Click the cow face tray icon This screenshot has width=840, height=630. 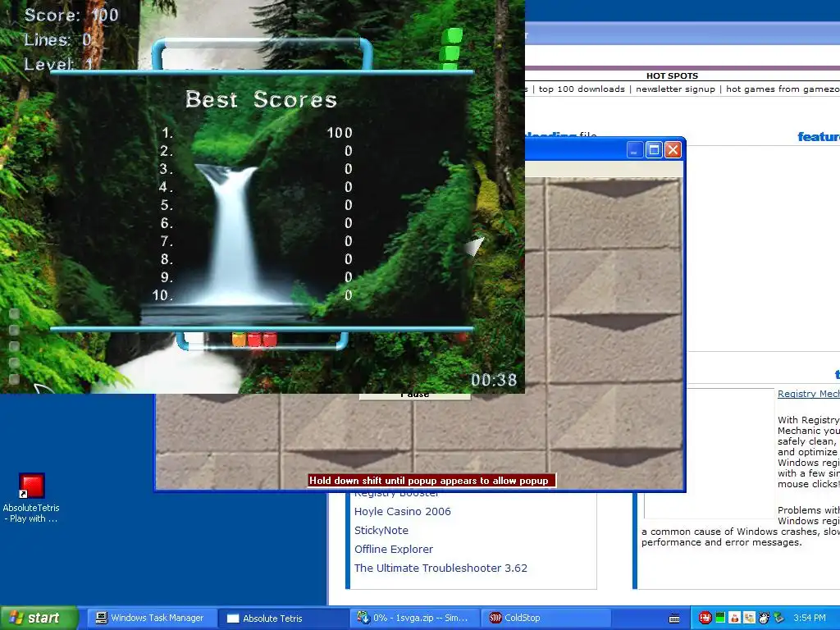(x=764, y=619)
